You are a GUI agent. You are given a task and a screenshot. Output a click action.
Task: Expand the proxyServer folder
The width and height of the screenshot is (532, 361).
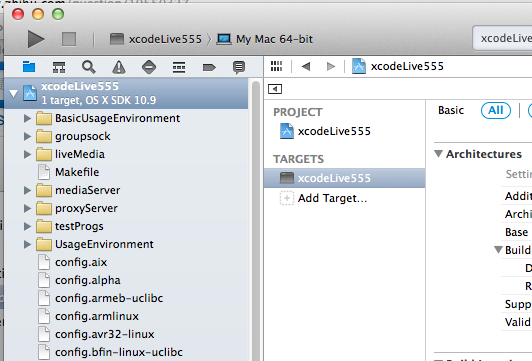point(27,208)
